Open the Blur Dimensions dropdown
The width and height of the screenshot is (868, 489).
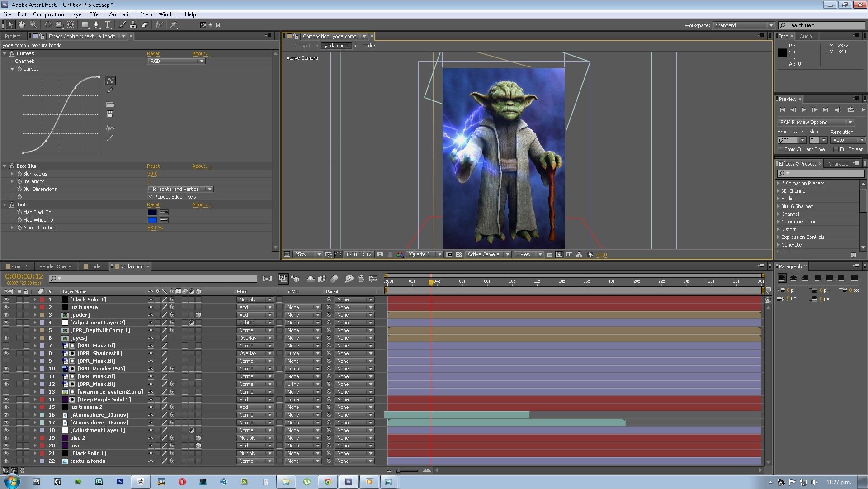pyautogui.click(x=181, y=189)
